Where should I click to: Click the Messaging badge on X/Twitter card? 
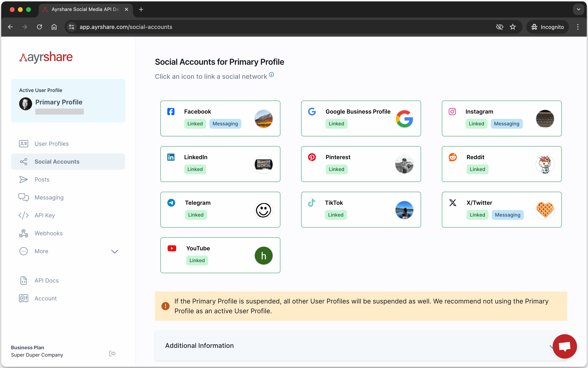click(x=507, y=215)
